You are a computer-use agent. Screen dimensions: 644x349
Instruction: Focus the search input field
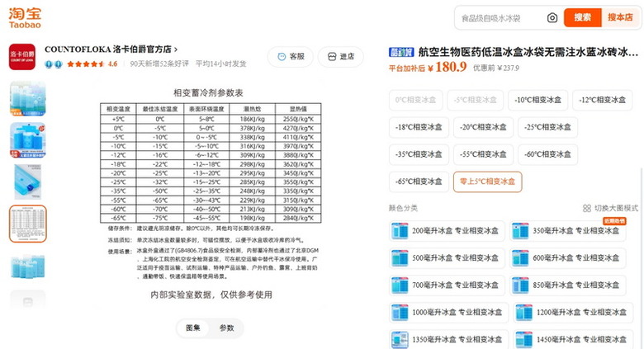pyautogui.click(x=500, y=17)
